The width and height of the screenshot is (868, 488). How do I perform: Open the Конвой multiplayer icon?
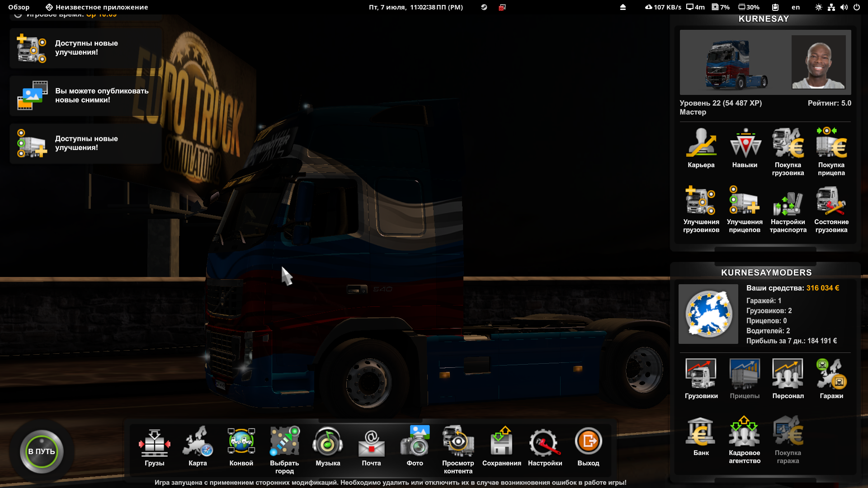[241, 441]
